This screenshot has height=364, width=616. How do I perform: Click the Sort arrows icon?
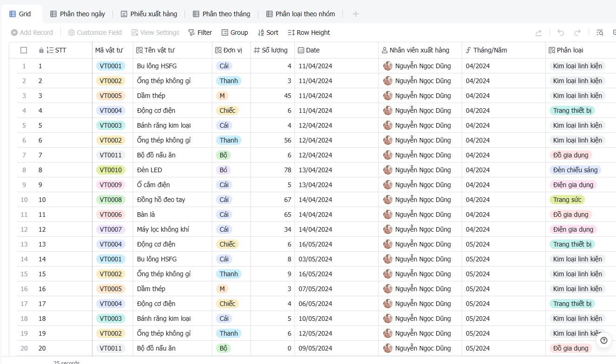click(261, 32)
